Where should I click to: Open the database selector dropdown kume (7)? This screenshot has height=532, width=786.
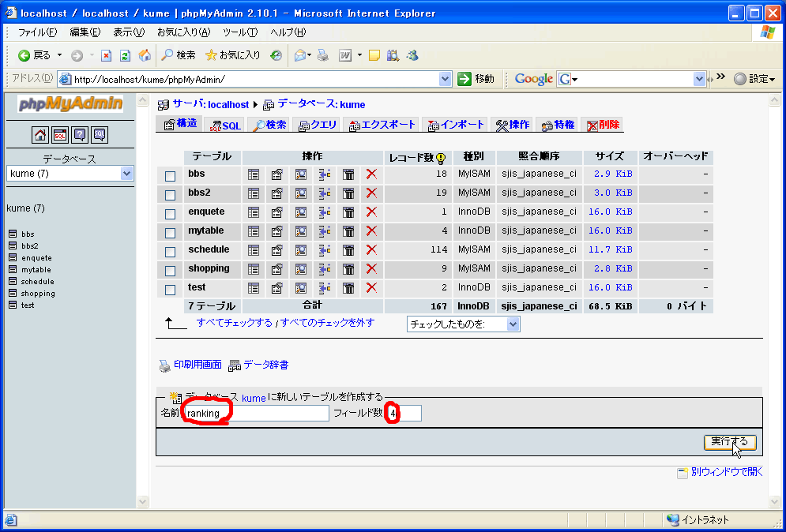coord(70,173)
